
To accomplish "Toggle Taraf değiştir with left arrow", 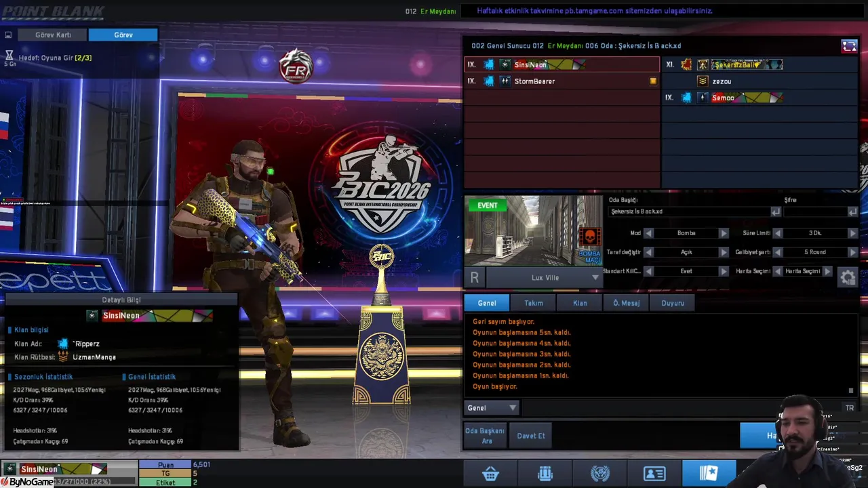I will (648, 252).
